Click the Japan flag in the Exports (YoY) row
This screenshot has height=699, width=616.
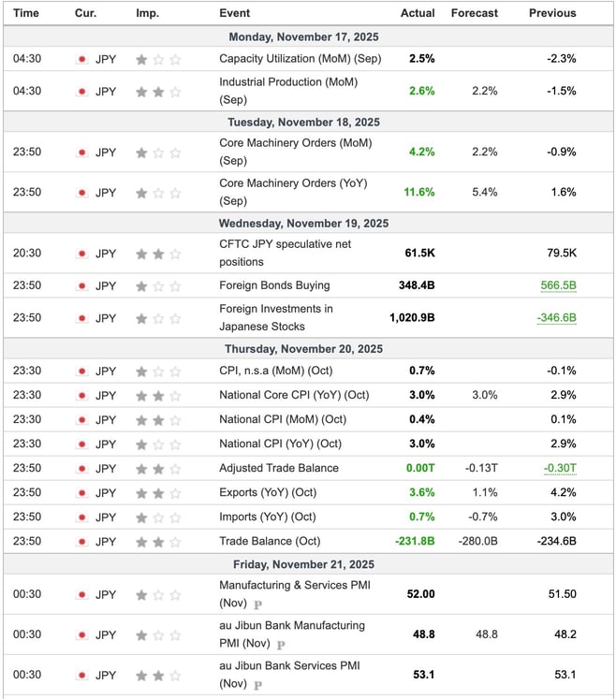click(x=82, y=492)
